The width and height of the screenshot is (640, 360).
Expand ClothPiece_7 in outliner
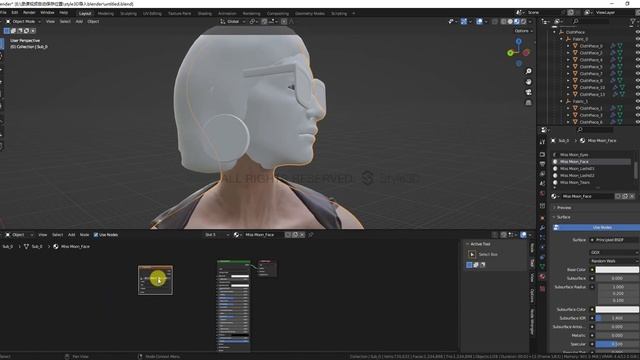(x=568, y=74)
